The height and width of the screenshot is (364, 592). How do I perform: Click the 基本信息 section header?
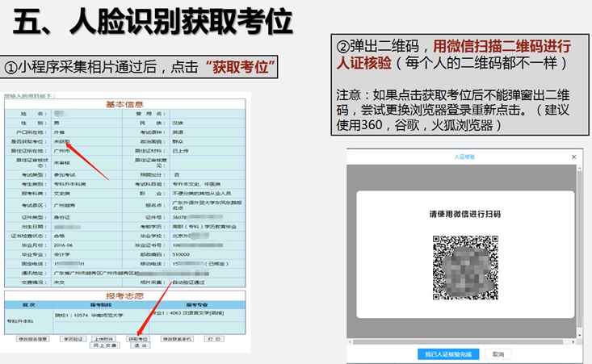coord(124,104)
